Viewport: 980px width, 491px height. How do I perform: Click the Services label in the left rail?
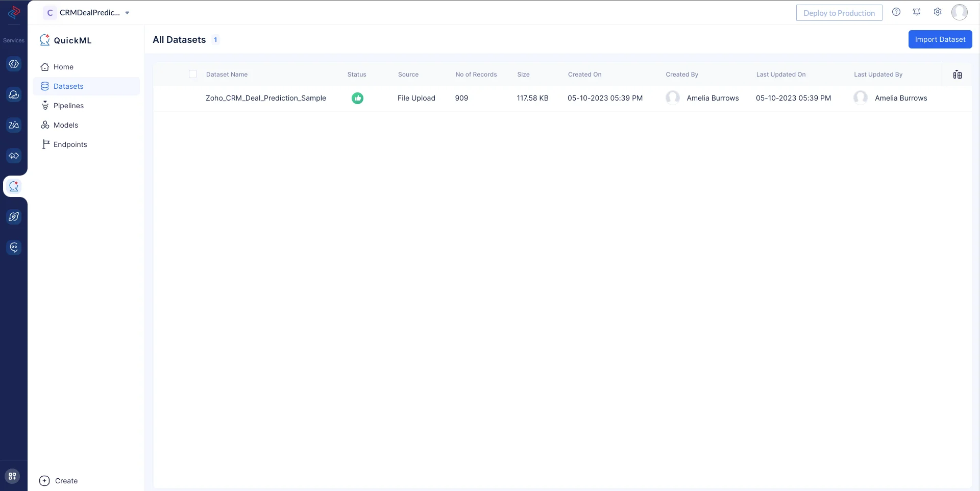click(14, 40)
